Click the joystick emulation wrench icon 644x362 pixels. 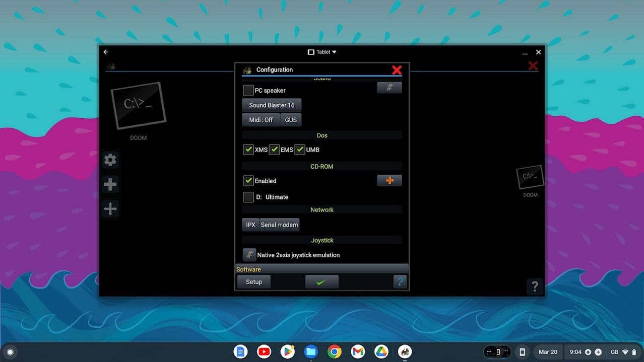coord(249,255)
